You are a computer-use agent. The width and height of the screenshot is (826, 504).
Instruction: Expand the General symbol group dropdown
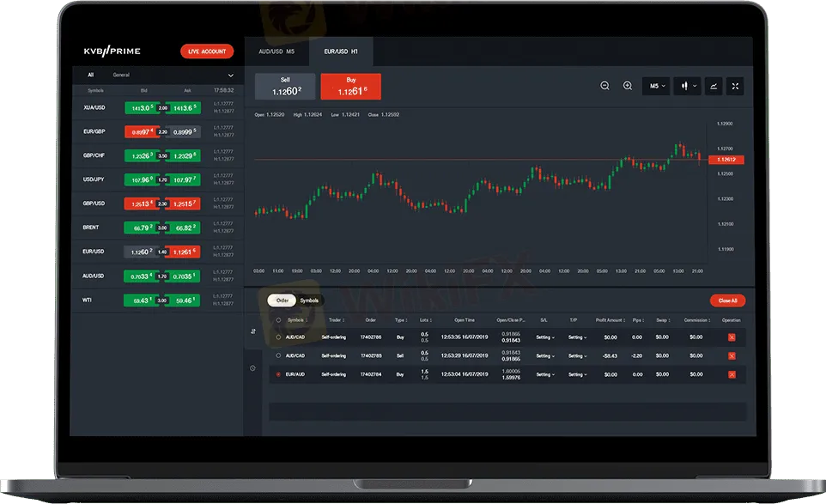[x=230, y=76]
